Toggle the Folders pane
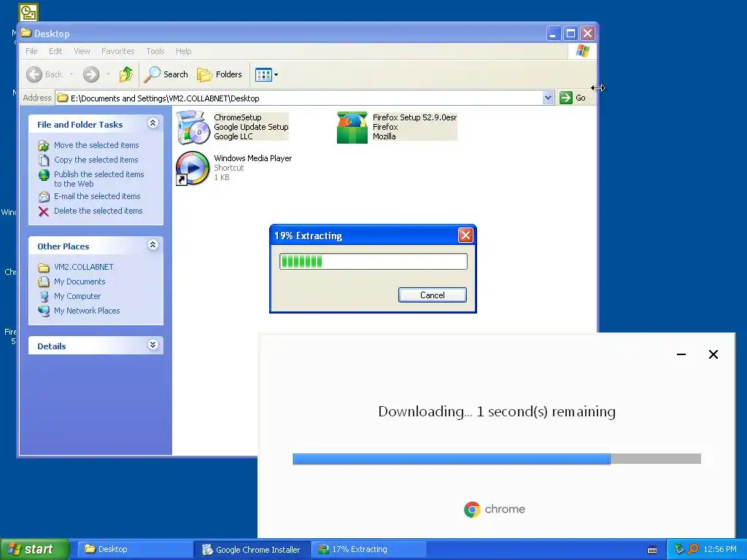Image resolution: width=747 pixels, height=560 pixels. click(x=220, y=74)
